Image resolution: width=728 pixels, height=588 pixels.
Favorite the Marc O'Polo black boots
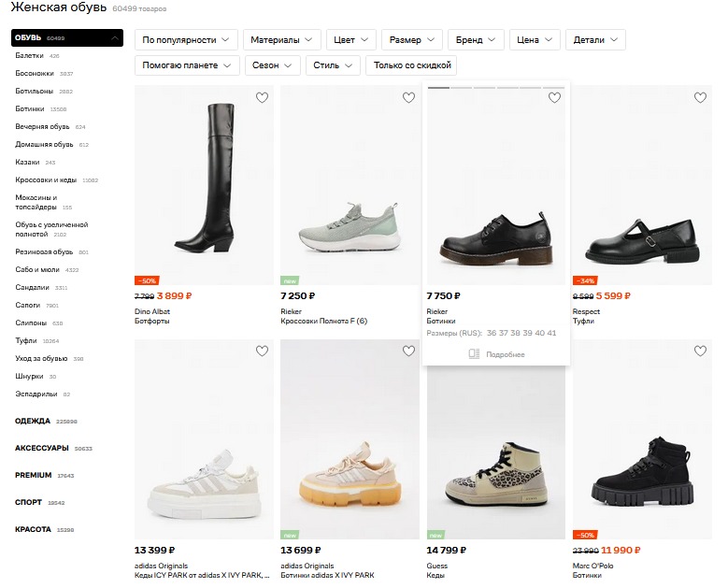coord(700,351)
